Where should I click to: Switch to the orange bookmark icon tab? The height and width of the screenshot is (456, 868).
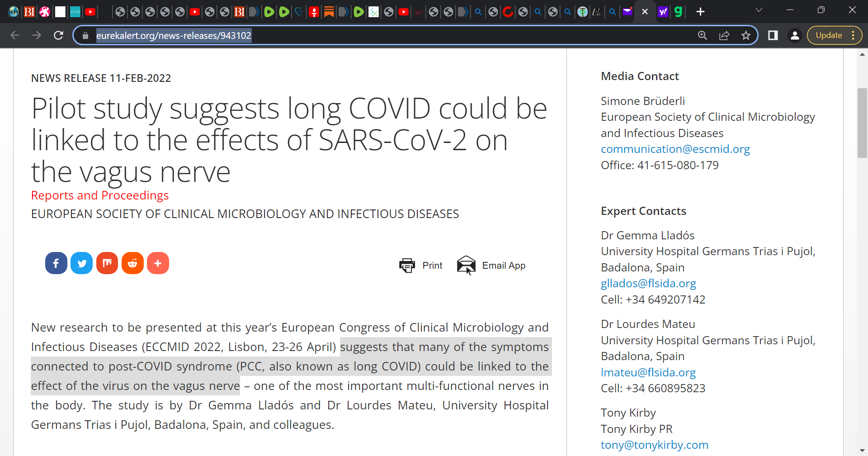click(329, 12)
